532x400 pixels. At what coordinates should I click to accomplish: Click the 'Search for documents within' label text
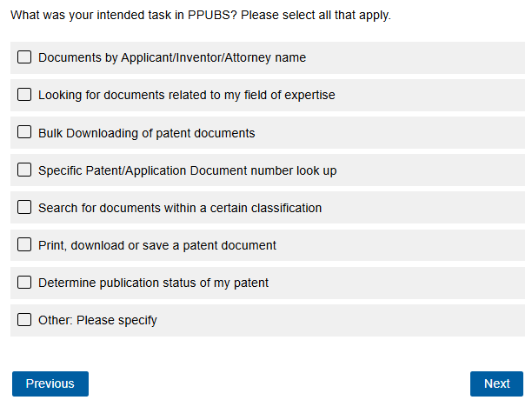coord(180,209)
